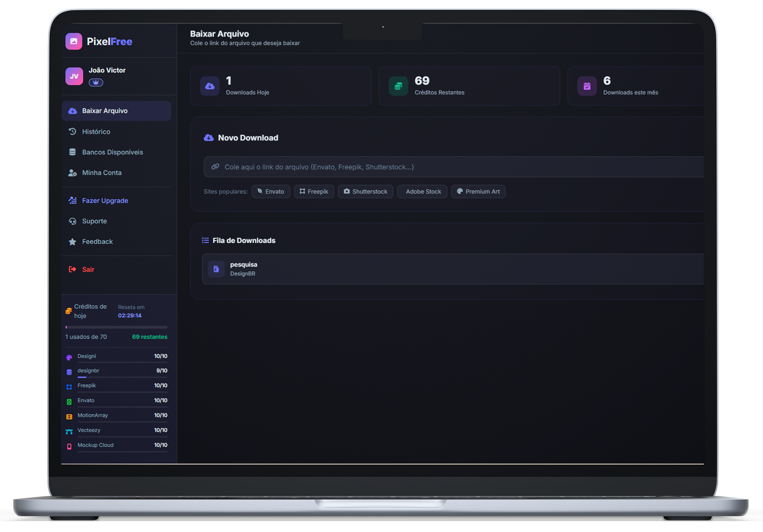Click the Feedback star icon
This screenshot has width=763, height=532.
click(73, 242)
